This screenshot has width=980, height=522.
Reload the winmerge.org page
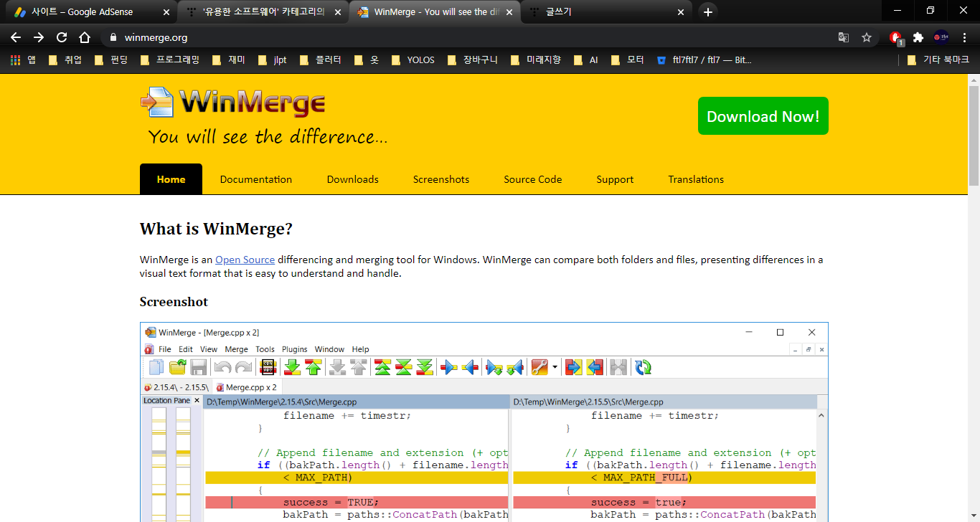tap(62, 37)
